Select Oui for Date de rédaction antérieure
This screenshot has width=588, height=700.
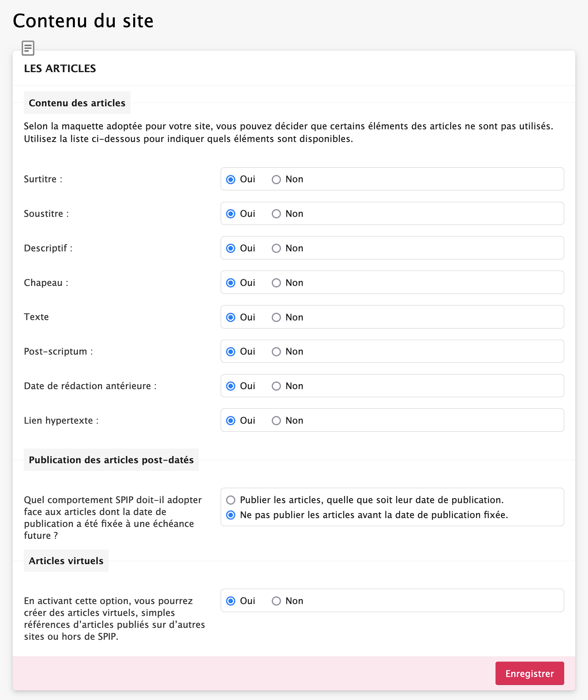tap(231, 386)
